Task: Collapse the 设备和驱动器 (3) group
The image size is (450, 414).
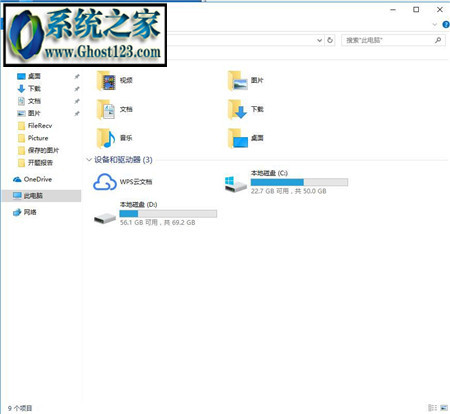Action: [x=89, y=160]
